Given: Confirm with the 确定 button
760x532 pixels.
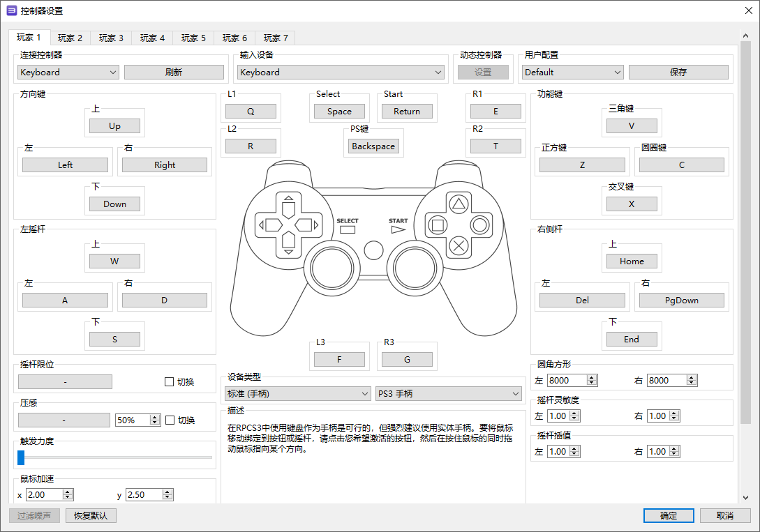Looking at the screenshot, I should [x=669, y=515].
